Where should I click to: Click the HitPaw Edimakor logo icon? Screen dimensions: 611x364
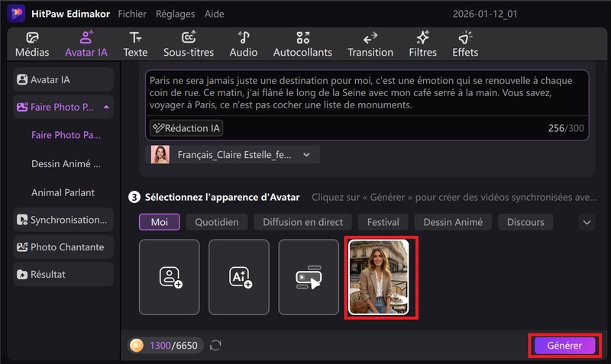pyautogui.click(x=16, y=14)
